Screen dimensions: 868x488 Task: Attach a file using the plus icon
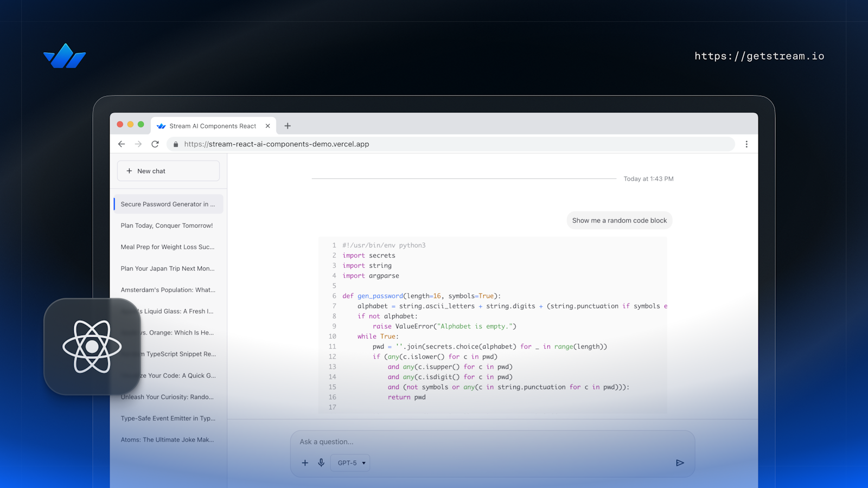pyautogui.click(x=305, y=463)
